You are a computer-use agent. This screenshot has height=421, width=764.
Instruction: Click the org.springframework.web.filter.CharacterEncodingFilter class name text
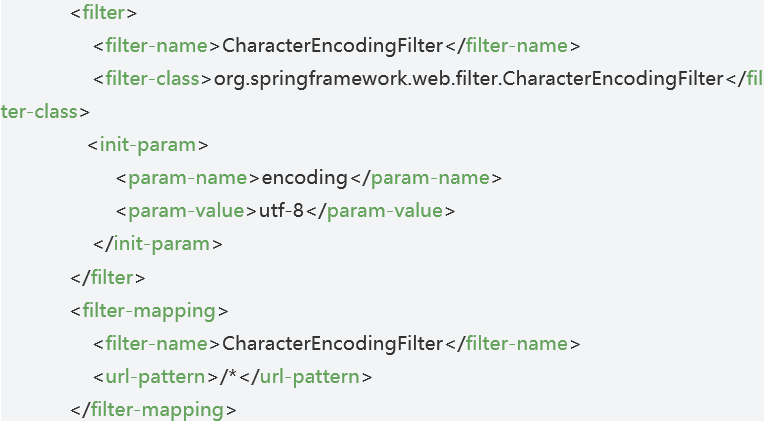[x=468, y=79]
